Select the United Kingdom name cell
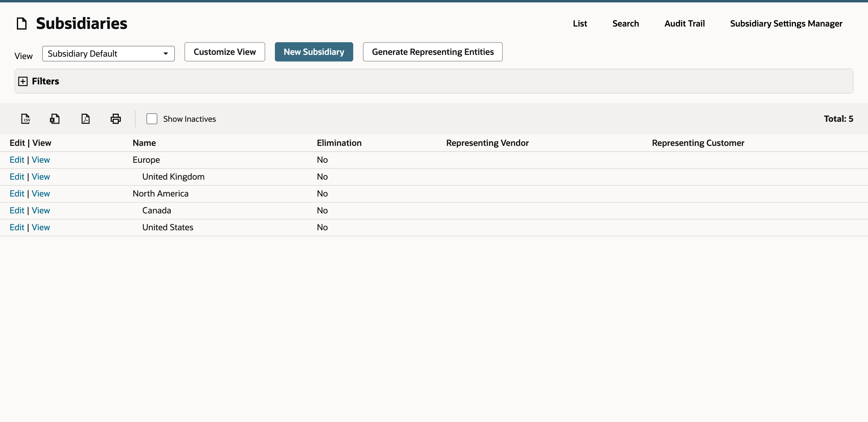This screenshot has height=422, width=868. 173,177
